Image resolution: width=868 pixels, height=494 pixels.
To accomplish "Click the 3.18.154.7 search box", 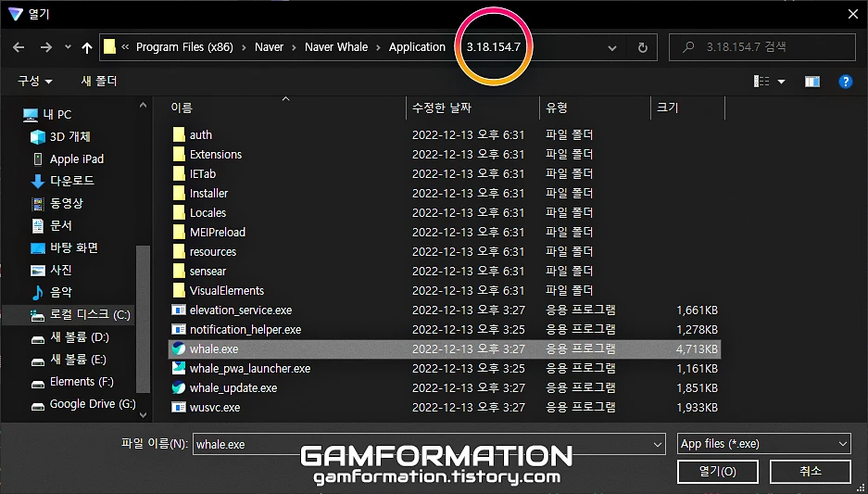I will (x=761, y=47).
